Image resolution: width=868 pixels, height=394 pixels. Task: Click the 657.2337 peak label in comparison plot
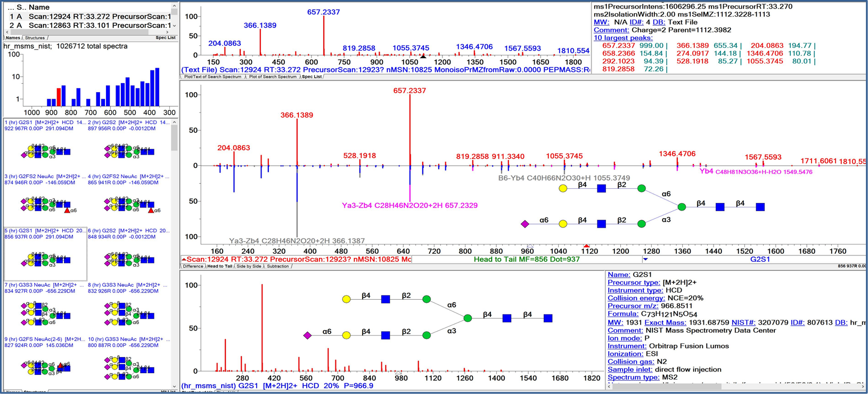[410, 91]
